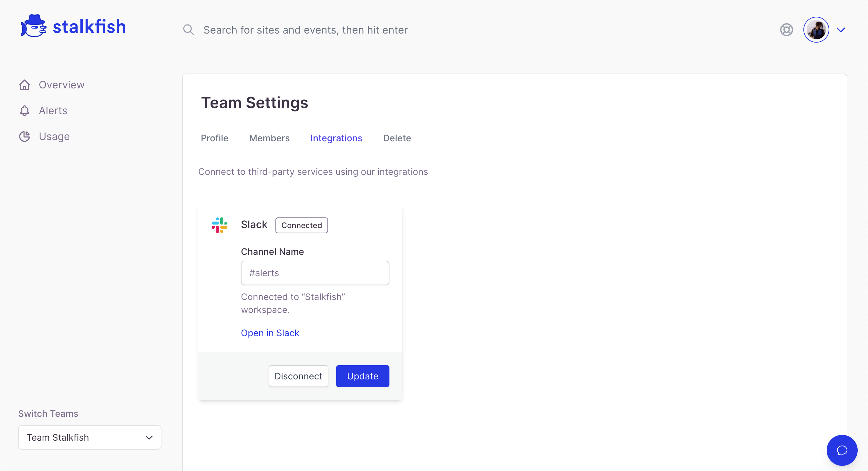Open help via lifebuoy icon
Image resolution: width=868 pixels, height=471 pixels.
click(786, 30)
